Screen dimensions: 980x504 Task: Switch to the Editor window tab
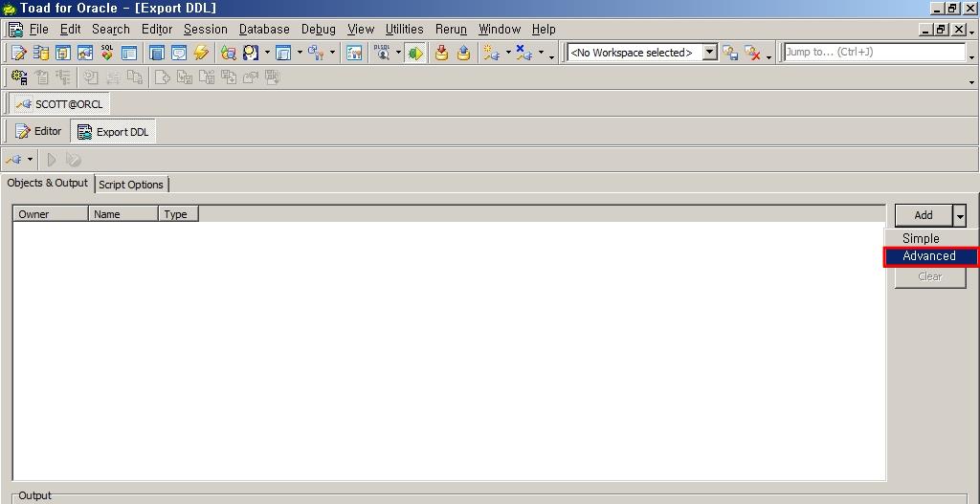38,131
